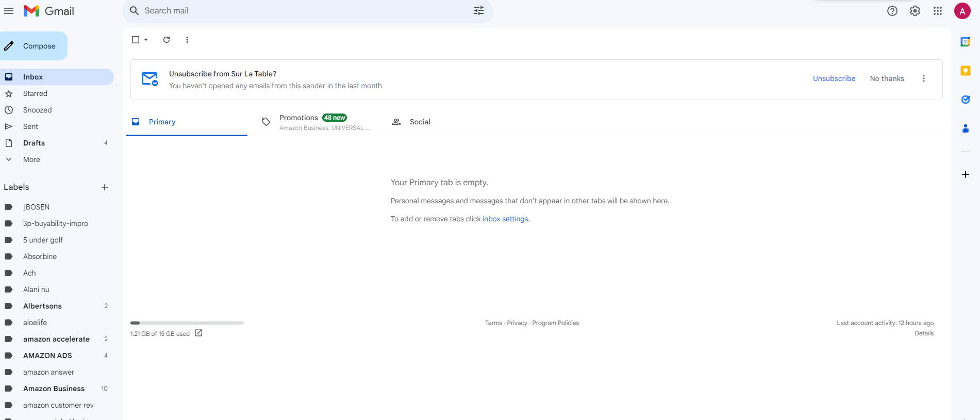
Task: View account activity Details
Action: [x=924, y=333]
